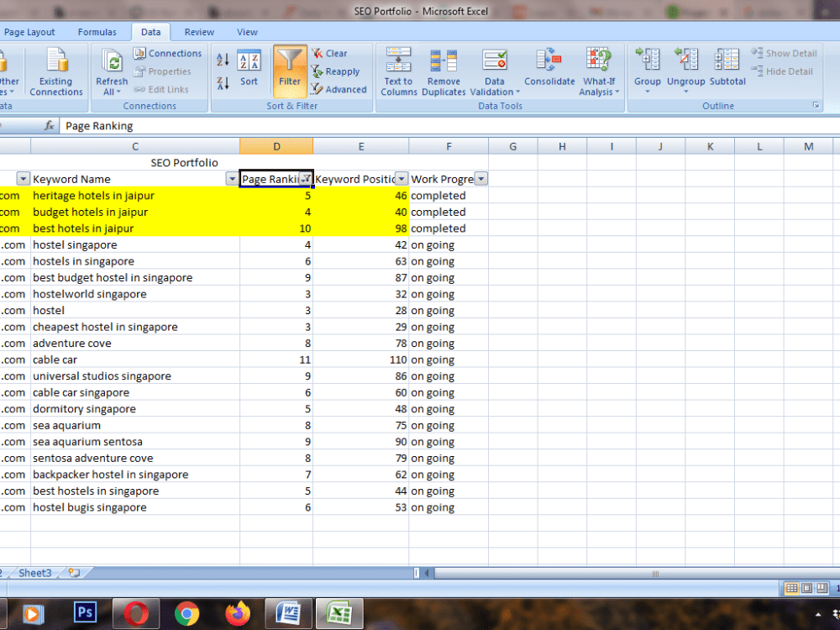
Task: Open Data Validation
Action: (x=495, y=71)
